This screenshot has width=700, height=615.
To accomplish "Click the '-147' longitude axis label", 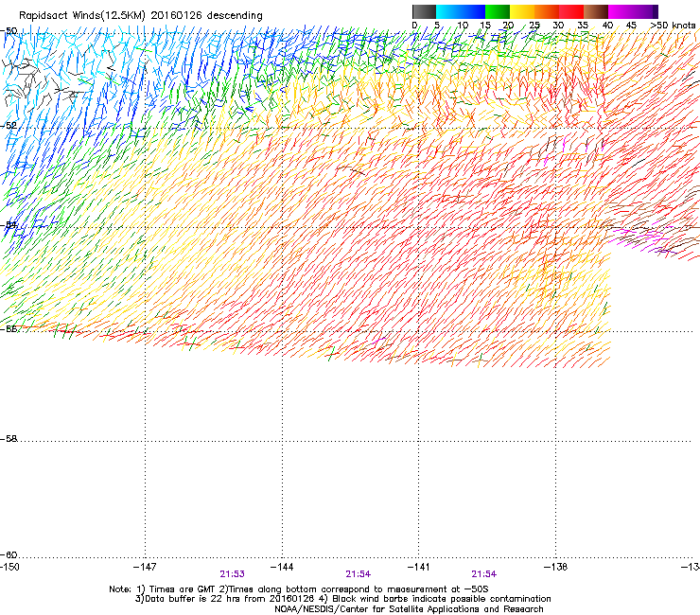I will tap(145, 567).
